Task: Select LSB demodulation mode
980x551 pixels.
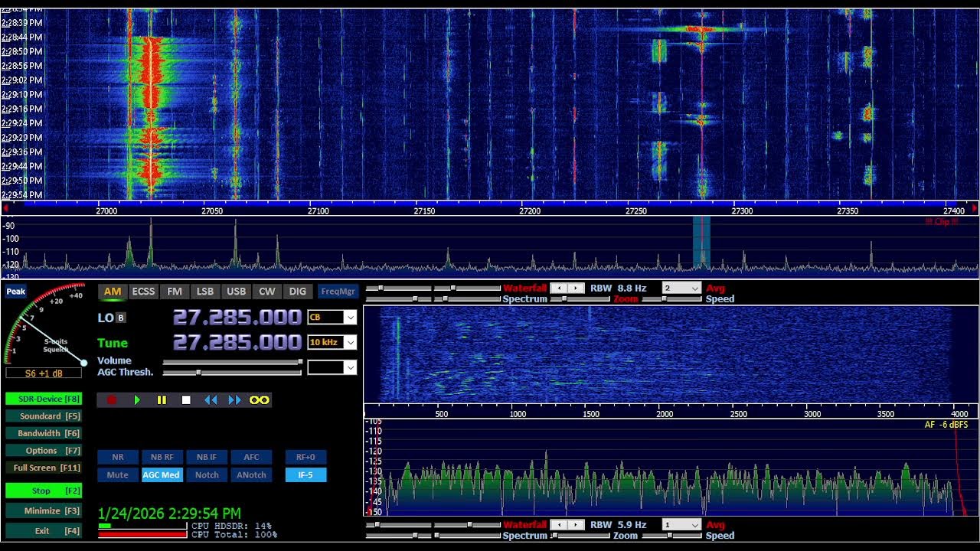Action: (205, 292)
